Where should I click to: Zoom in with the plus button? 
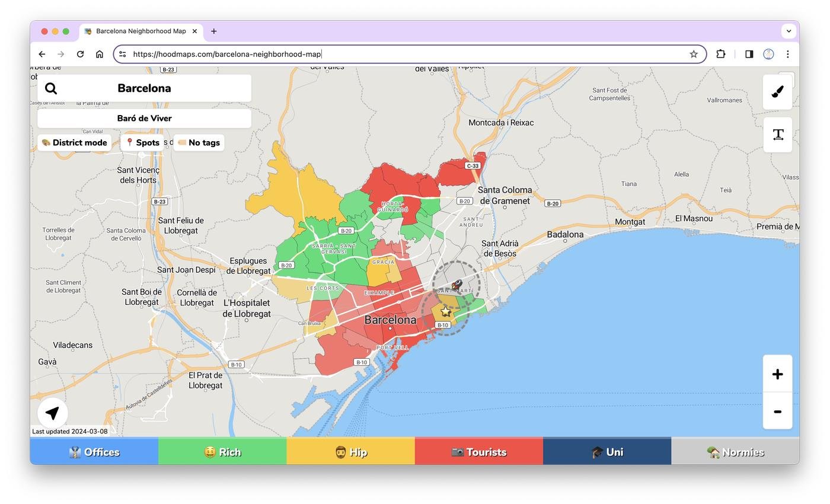coord(777,374)
